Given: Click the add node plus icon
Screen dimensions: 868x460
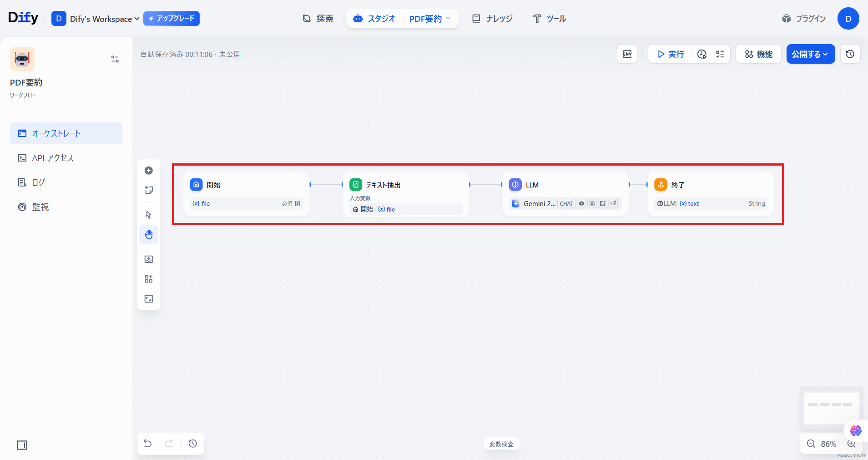Looking at the screenshot, I should click(149, 171).
